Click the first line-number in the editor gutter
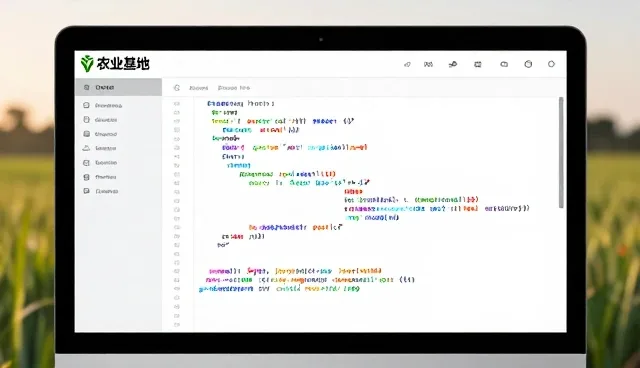This screenshot has height=368, width=640. 177,104
